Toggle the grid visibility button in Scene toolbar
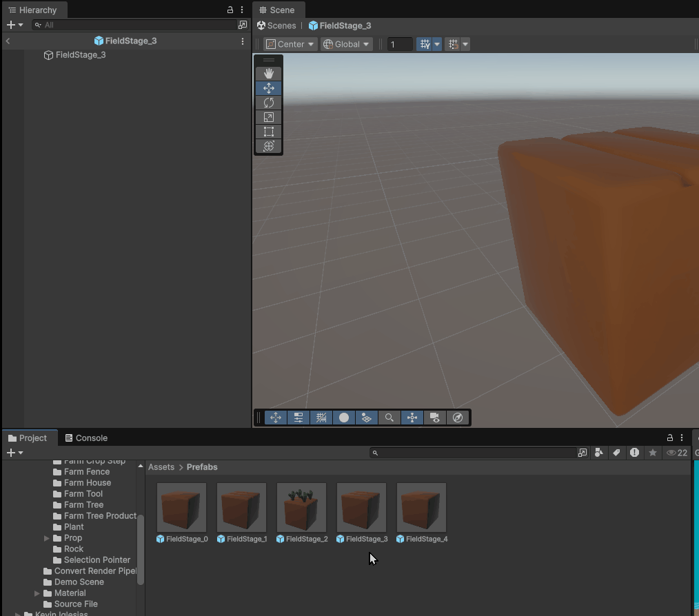This screenshot has width=699, height=616. tap(425, 44)
